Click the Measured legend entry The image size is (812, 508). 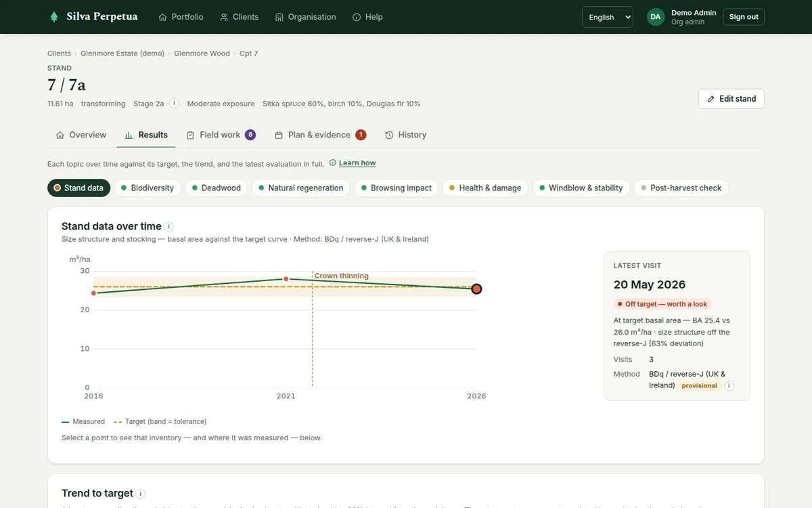click(x=83, y=421)
